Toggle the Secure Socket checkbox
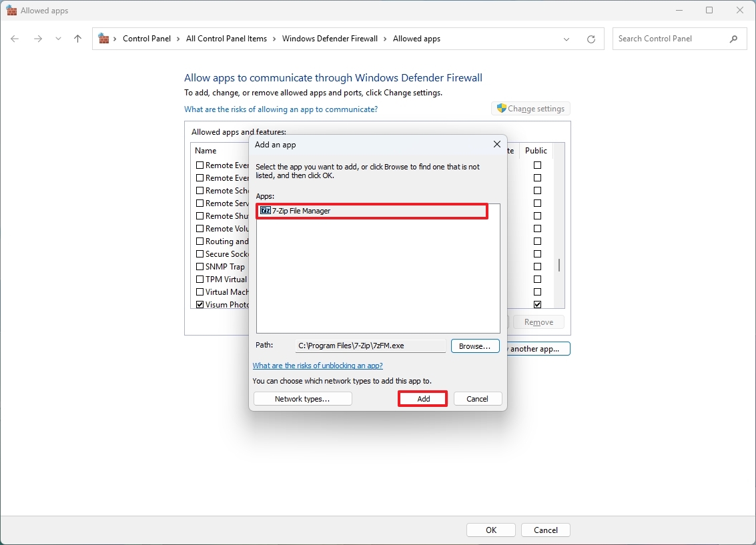This screenshot has width=756, height=545. [x=200, y=254]
